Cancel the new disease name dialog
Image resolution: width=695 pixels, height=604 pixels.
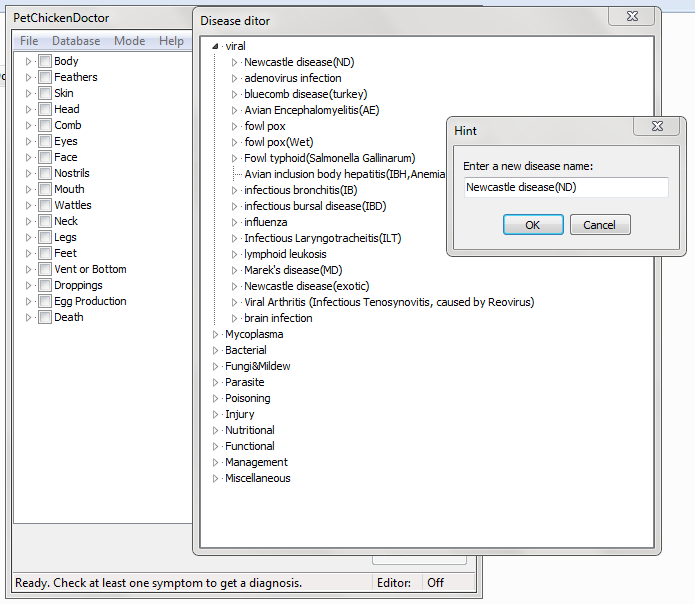click(600, 225)
